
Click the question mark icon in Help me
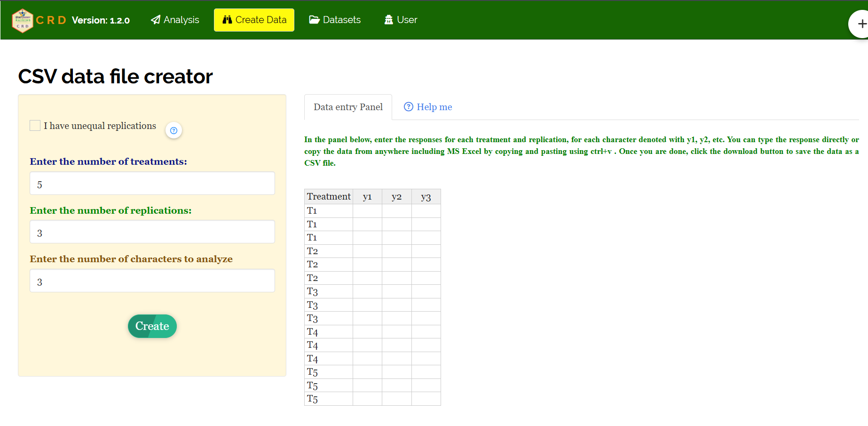point(408,107)
